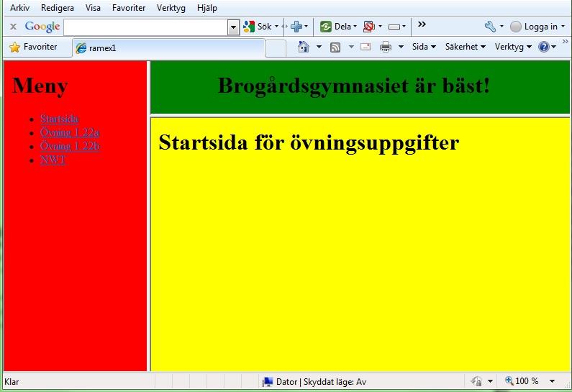Focus the Google search input field
Image resolution: width=572 pixels, height=392 pixels.
146,27
